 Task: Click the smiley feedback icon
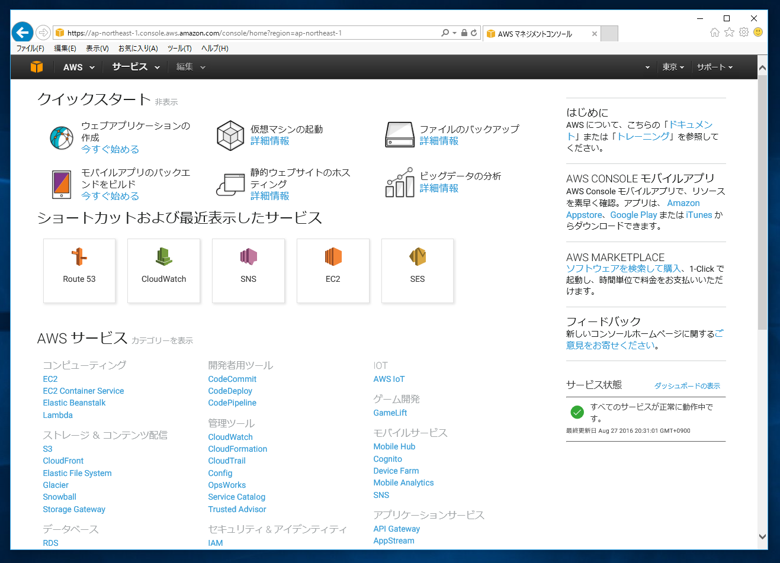point(758,32)
